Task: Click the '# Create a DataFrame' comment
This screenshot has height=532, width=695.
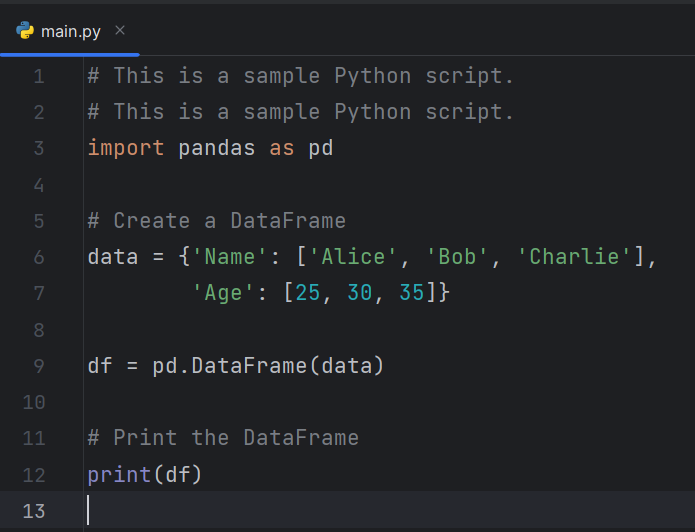Action: (216, 221)
